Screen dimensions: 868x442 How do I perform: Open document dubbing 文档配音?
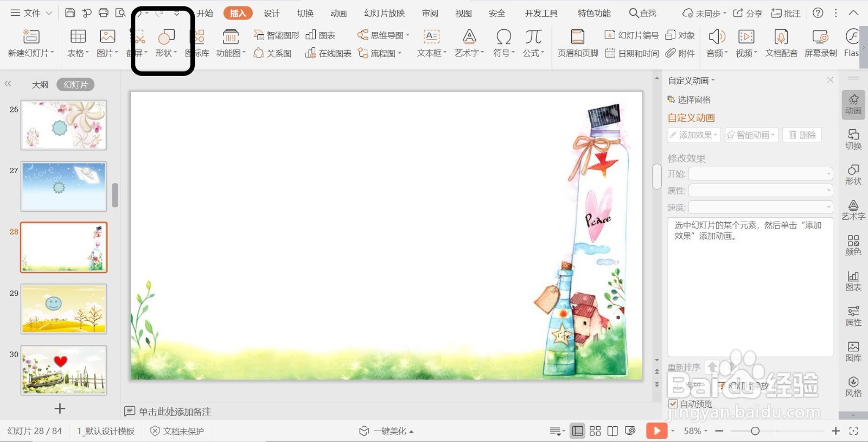[781, 43]
